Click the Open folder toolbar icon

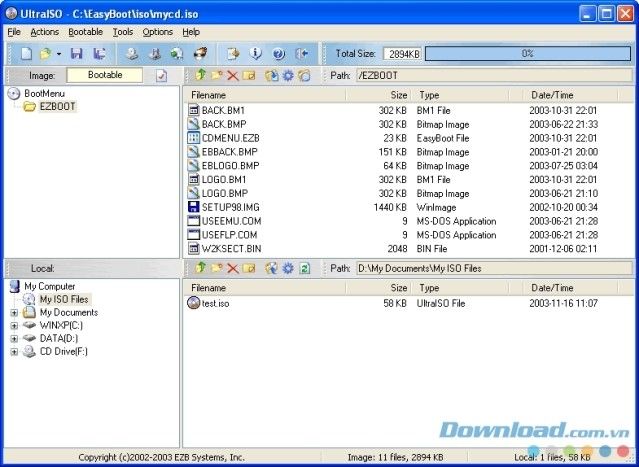click(45, 53)
